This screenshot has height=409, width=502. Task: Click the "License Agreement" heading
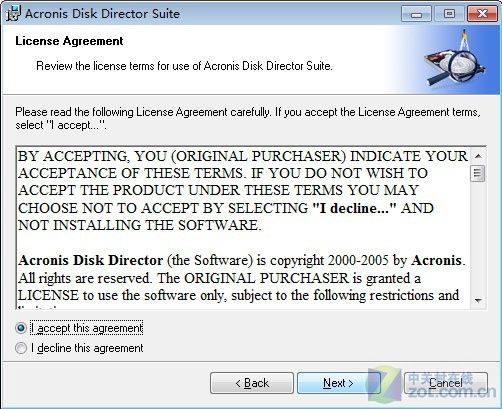point(69,41)
